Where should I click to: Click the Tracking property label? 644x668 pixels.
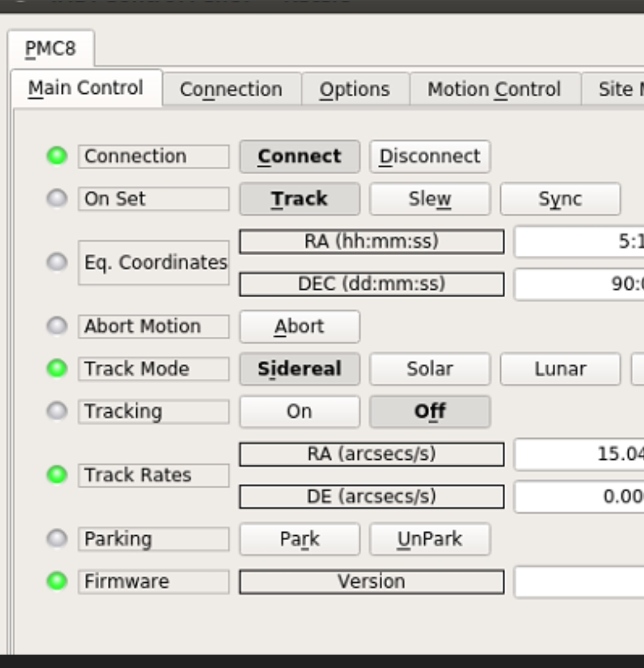(154, 412)
